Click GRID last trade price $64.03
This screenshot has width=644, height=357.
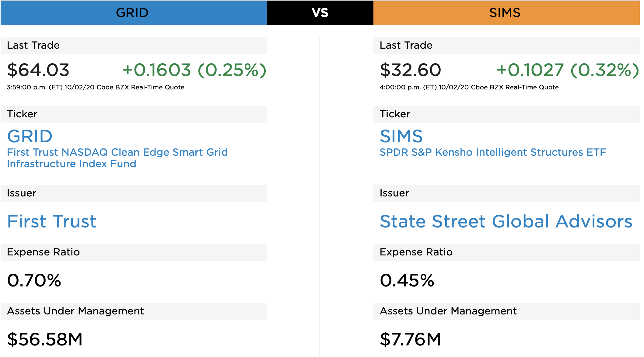tap(38, 70)
